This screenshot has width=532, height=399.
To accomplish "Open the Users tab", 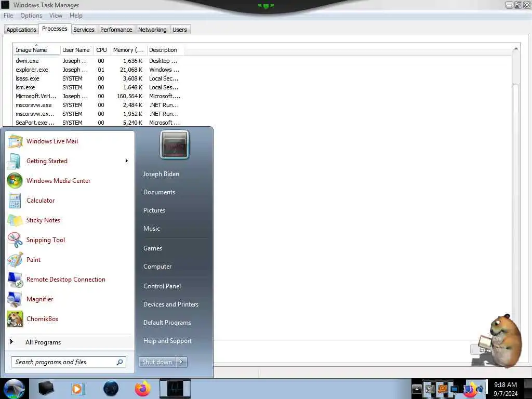I will (x=179, y=30).
